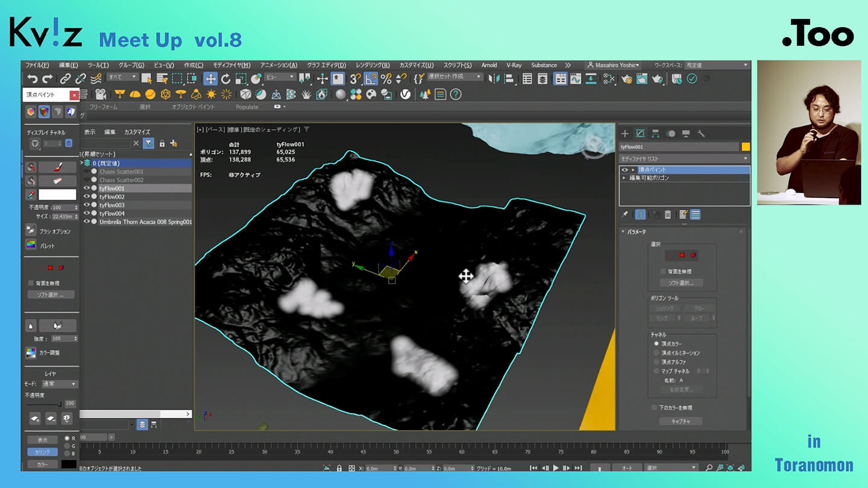Open the アニメーション(A) menu

click(278, 65)
